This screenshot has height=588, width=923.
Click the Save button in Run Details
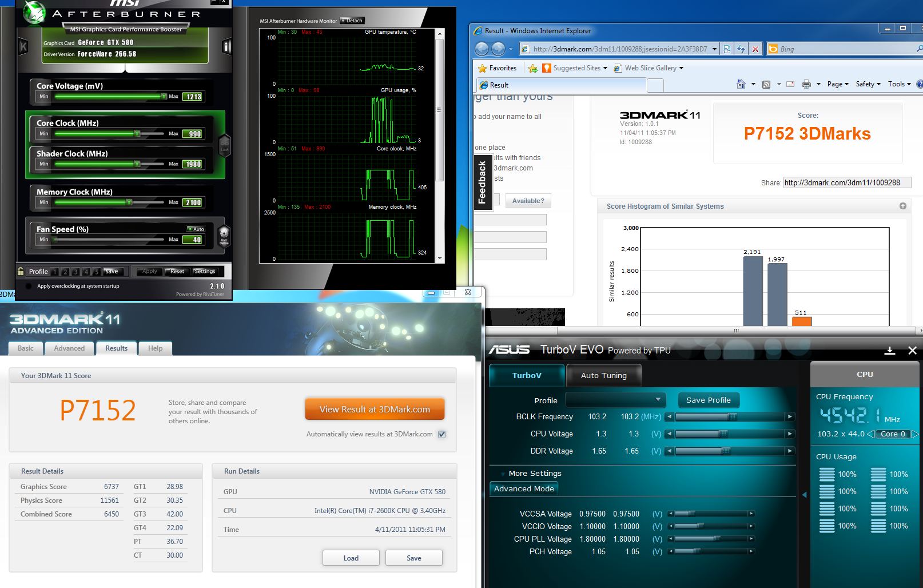[x=414, y=558]
